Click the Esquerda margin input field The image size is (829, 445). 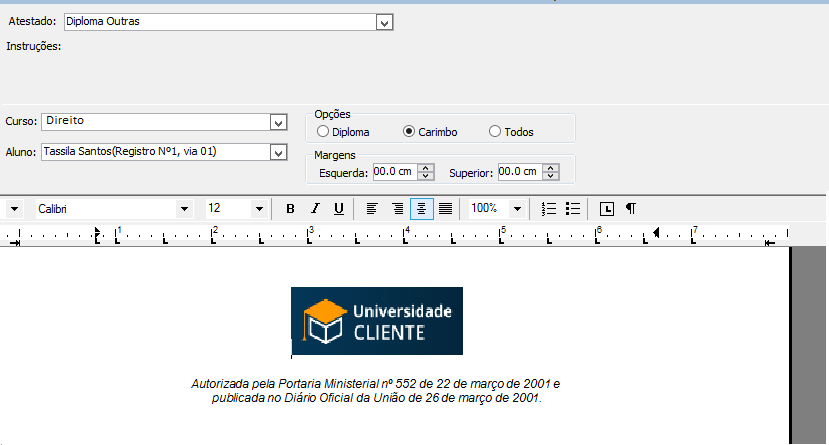394,172
